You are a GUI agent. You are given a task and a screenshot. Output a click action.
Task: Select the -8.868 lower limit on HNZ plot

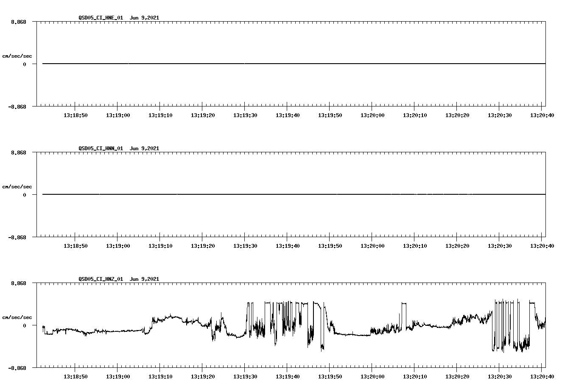pos(17,368)
